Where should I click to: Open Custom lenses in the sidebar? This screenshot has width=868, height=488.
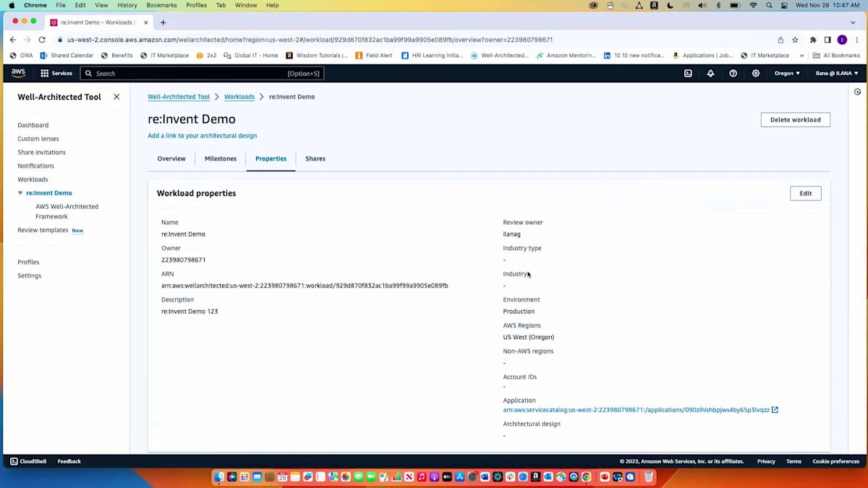pyautogui.click(x=38, y=139)
